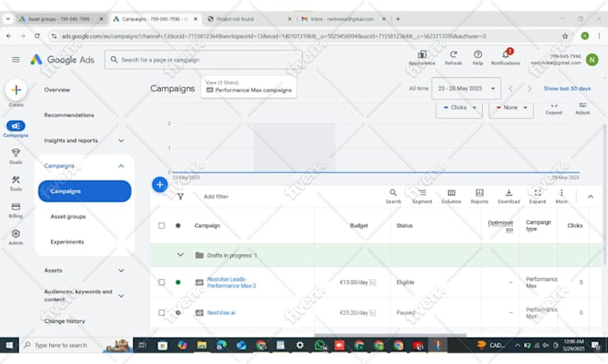608x364 pixels.
Task: Switch to the Gmail Inbox browser tab
Action: (342, 19)
